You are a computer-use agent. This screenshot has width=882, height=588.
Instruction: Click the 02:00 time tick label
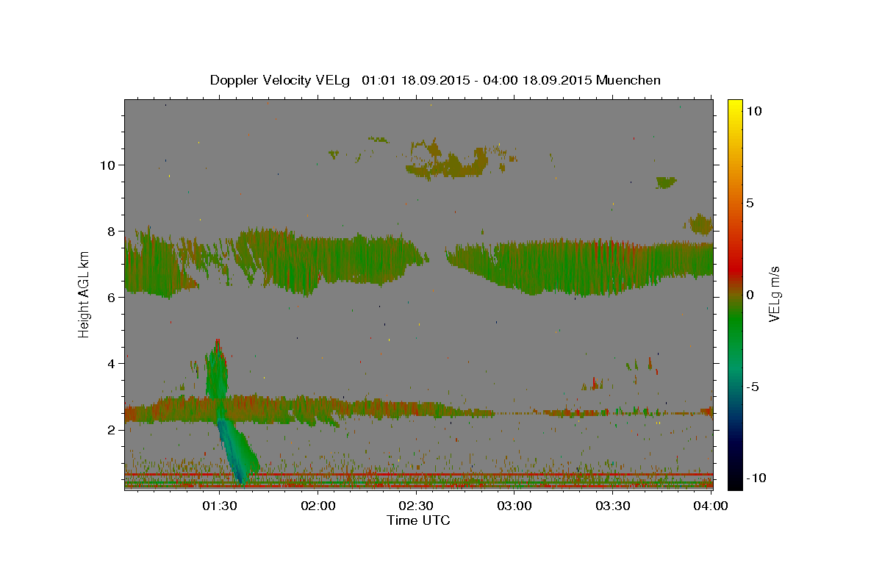click(318, 506)
